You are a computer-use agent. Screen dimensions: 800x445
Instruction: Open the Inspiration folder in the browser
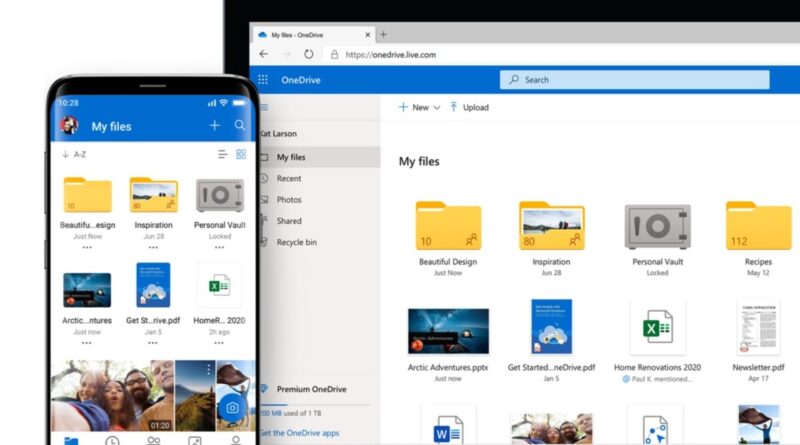tap(552, 226)
